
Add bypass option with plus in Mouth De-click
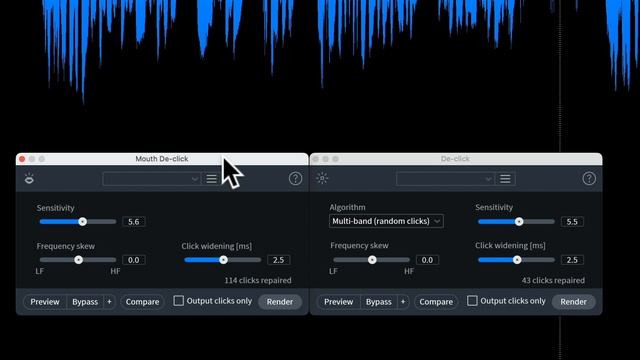(x=109, y=302)
